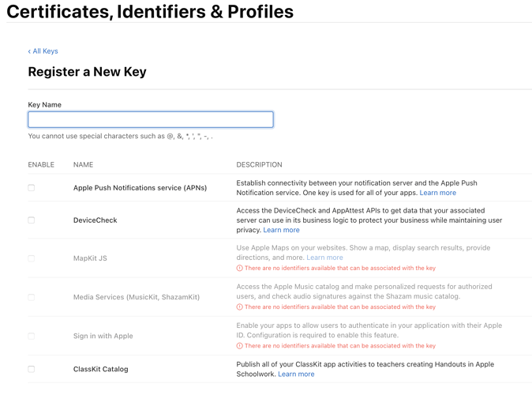This screenshot has width=532, height=395.
Task: Focus the Key Name input field
Action: pos(151,119)
